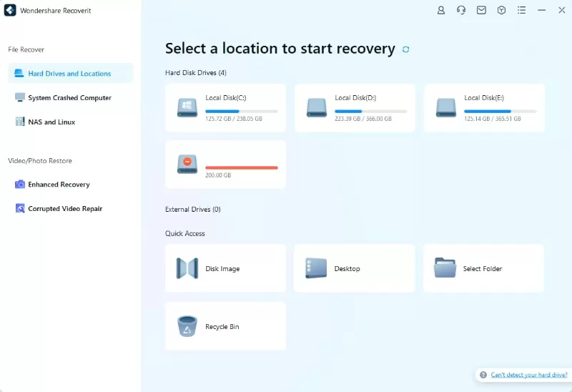Select Local Disk(C:) drive card

[225, 108]
